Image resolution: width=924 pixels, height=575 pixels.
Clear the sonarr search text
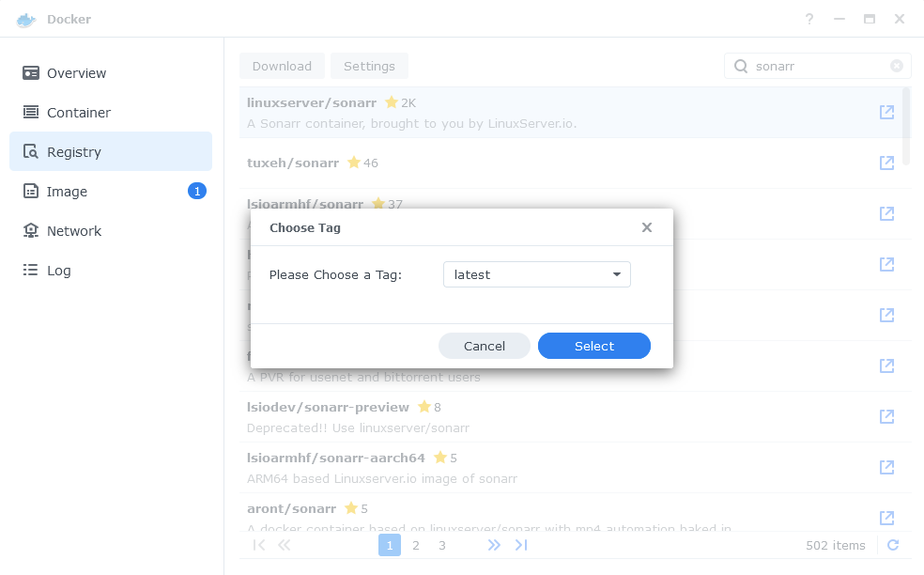point(897,66)
